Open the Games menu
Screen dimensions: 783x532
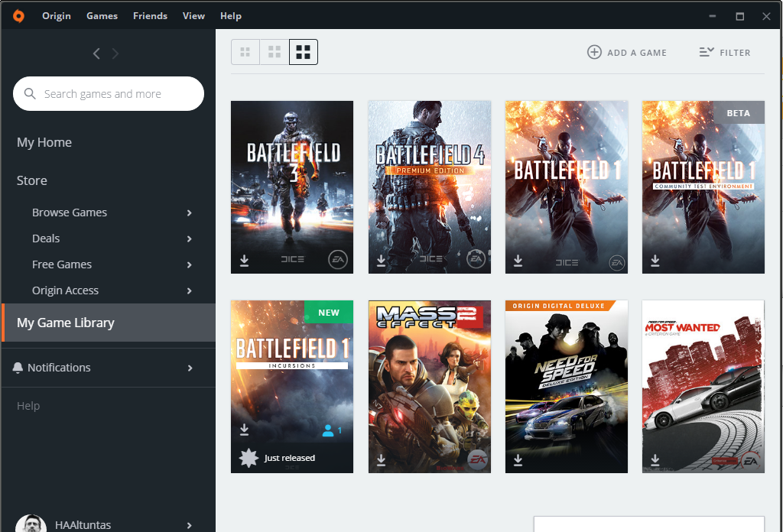coord(102,16)
